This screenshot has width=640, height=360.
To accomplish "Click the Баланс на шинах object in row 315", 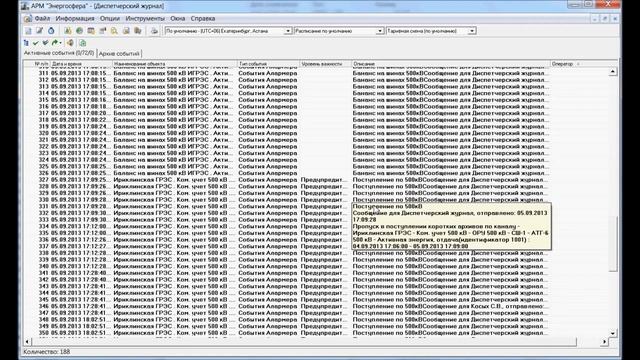I will tap(175, 100).
